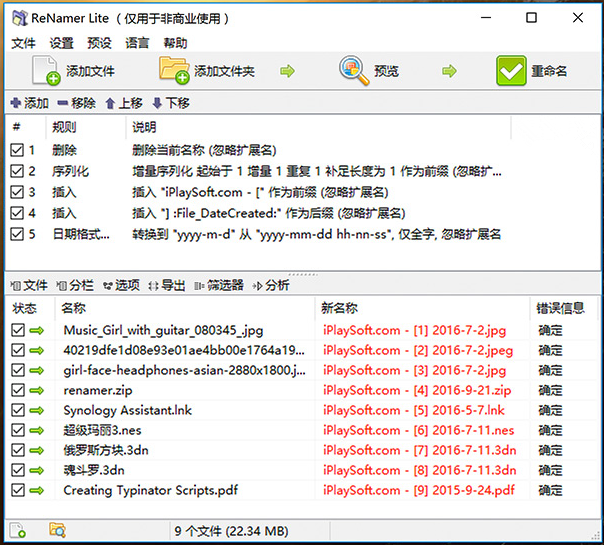This screenshot has width=604, height=545.
Task: Open the 文件 dropdown in file toolbar
Action: pyautogui.click(x=29, y=285)
